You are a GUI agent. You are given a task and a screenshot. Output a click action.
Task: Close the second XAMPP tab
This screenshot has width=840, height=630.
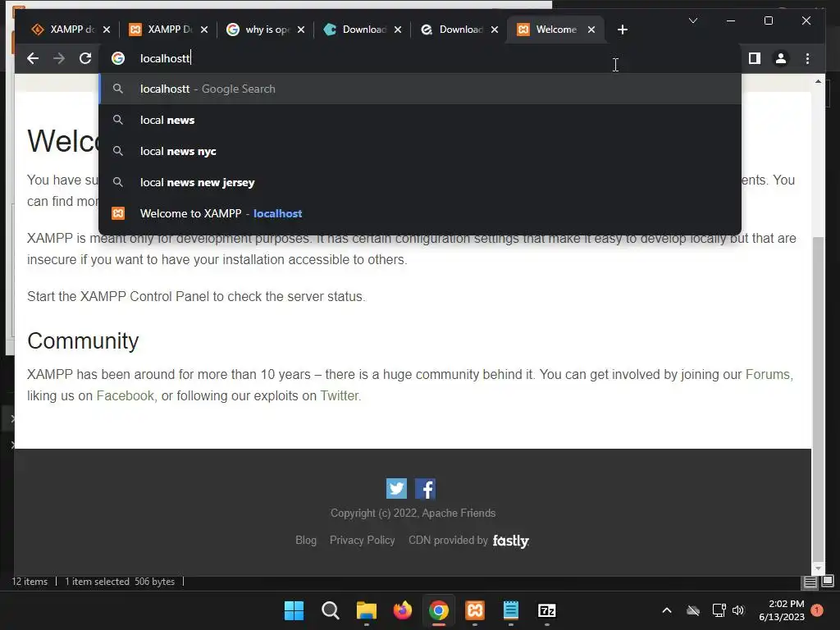tap(204, 30)
